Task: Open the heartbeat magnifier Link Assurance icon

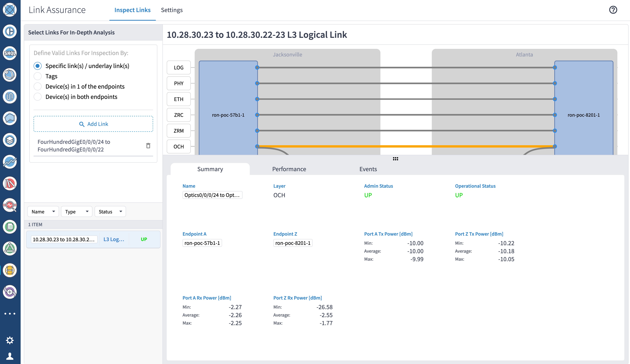Action: click(x=10, y=205)
